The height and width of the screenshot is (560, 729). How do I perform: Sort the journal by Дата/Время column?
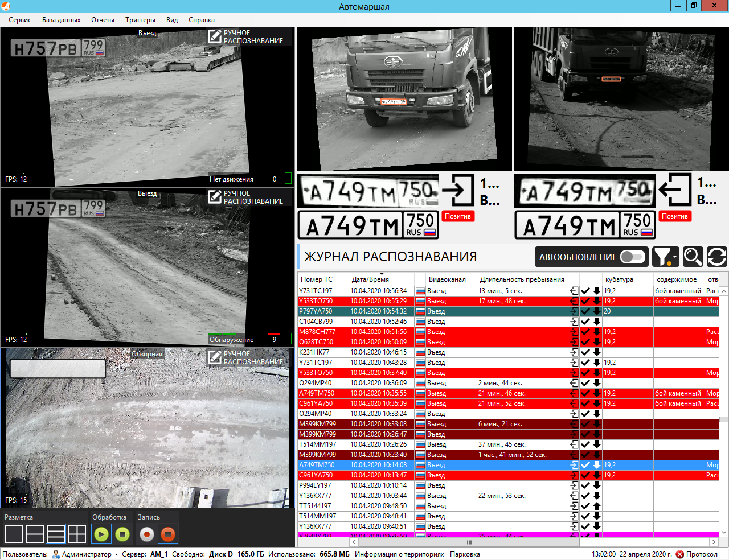370,279
